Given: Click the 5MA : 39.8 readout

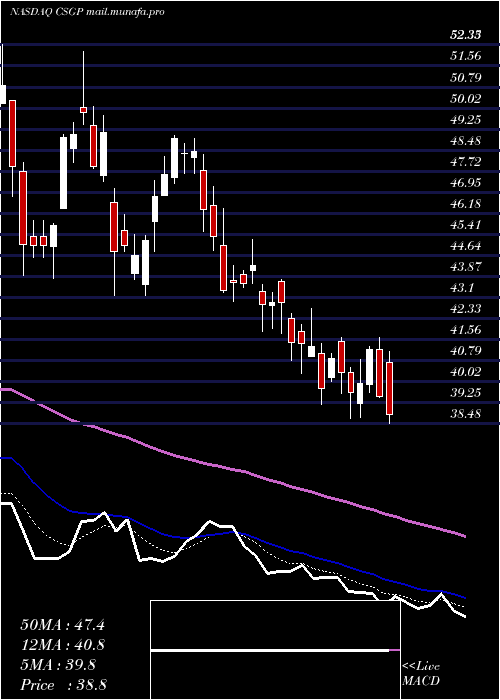Looking at the screenshot, I should point(58,665).
